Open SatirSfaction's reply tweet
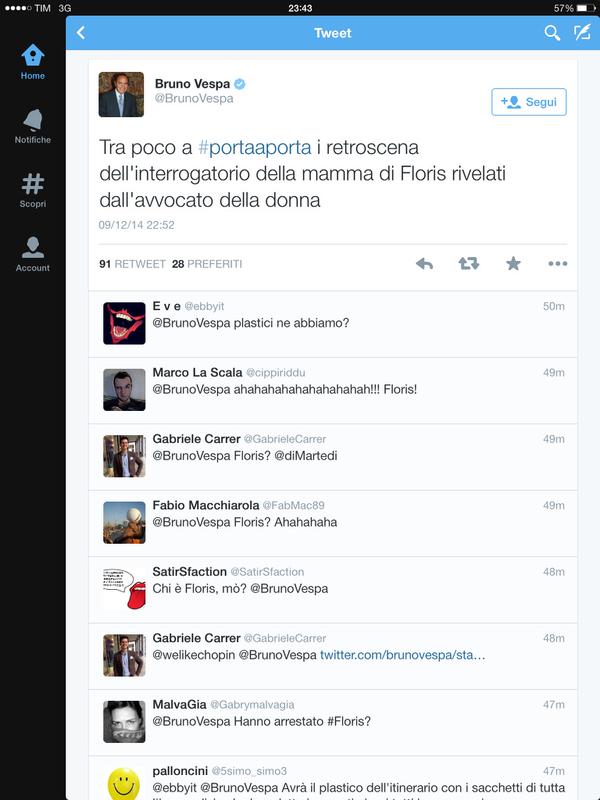Screen dimensions: 600x800 [333, 589]
